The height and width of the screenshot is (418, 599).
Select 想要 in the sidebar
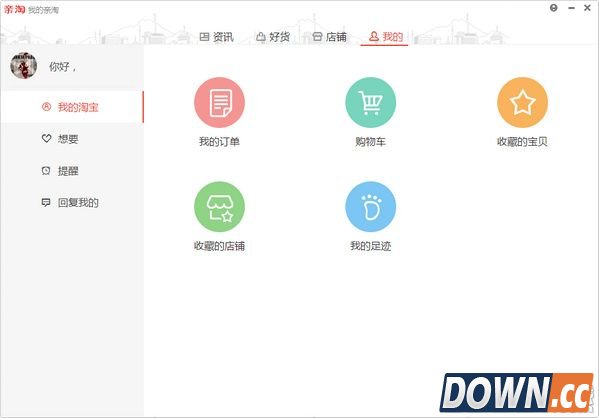(72, 139)
